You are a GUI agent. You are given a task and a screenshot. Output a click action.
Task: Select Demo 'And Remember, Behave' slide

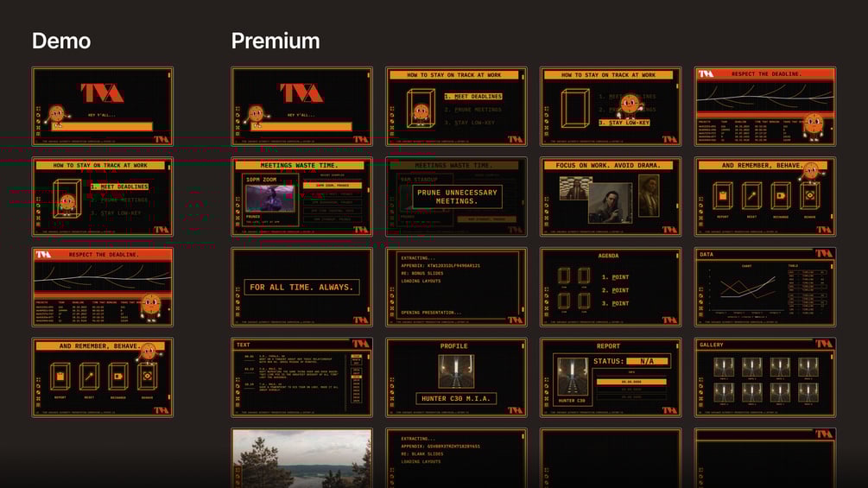103,377
